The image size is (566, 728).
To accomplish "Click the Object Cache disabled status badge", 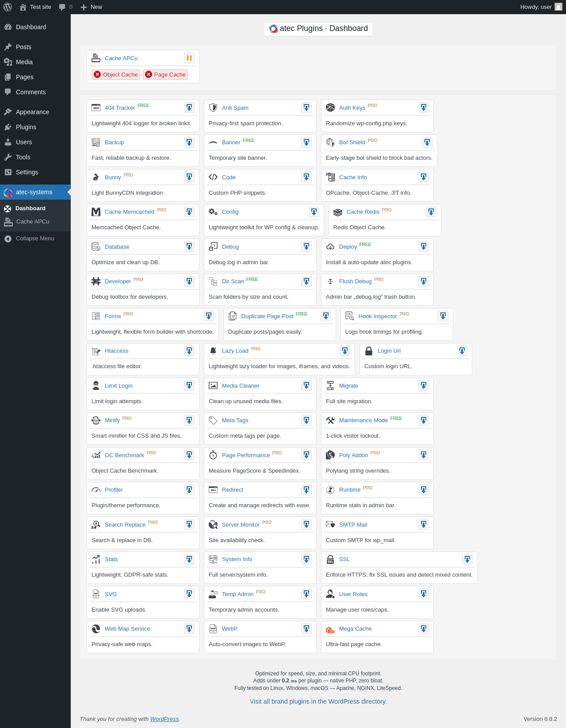I will coord(116,74).
